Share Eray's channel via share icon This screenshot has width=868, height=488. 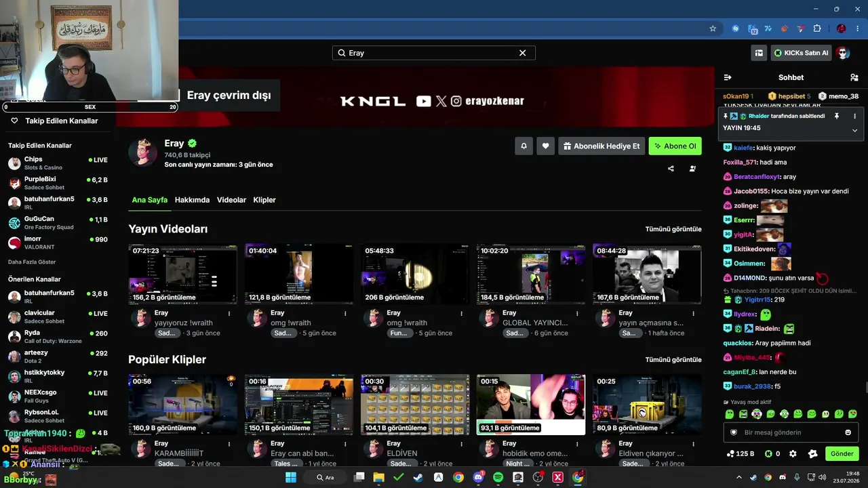click(x=671, y=169)
